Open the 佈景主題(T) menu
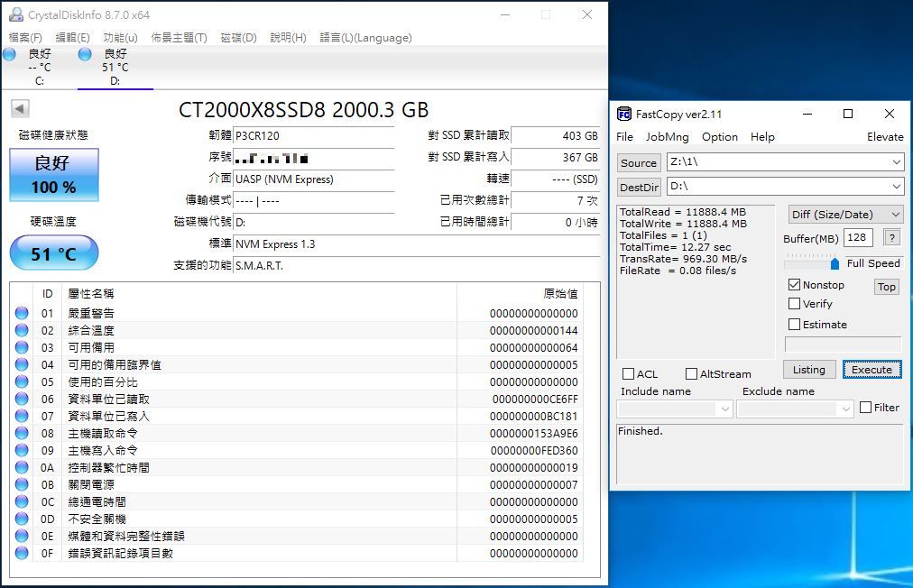The image size is (913, 588). click(x=179, y=38)
